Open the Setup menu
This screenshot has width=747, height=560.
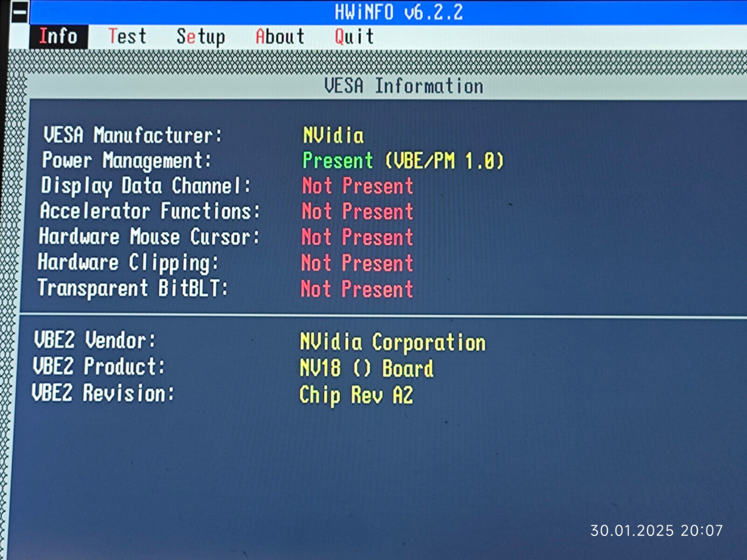[201, 37]
